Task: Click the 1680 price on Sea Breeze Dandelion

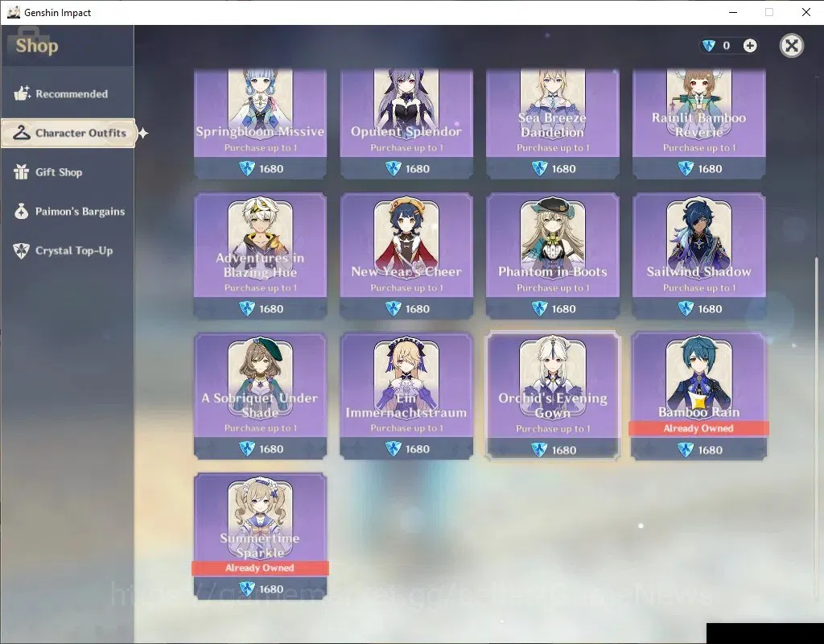Action: [x=563, y=169]
